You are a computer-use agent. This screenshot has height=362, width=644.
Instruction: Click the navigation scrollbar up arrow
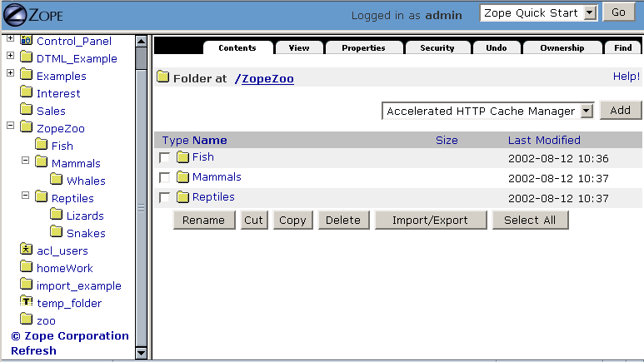(x=141, y=41)
